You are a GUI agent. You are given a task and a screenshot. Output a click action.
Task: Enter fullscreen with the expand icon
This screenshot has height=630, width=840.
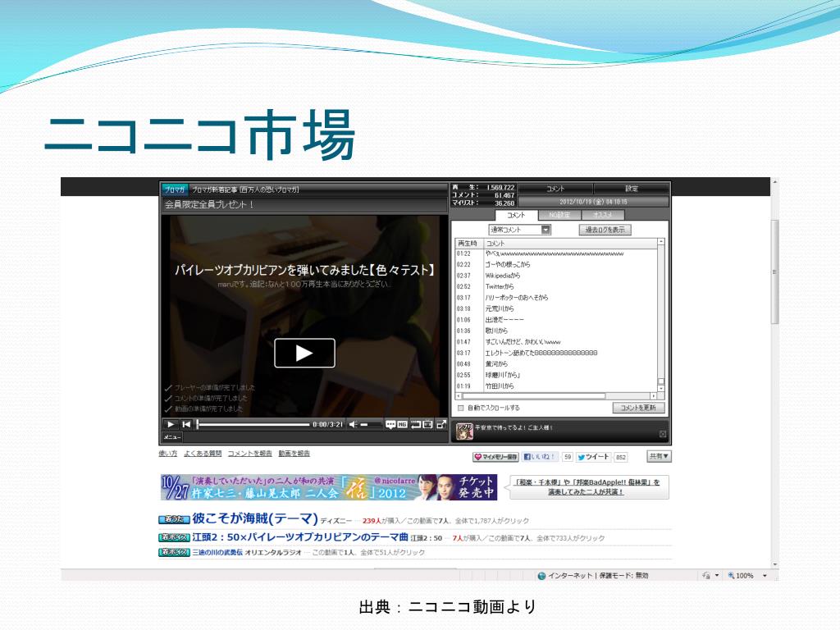(x=441, y=424)
